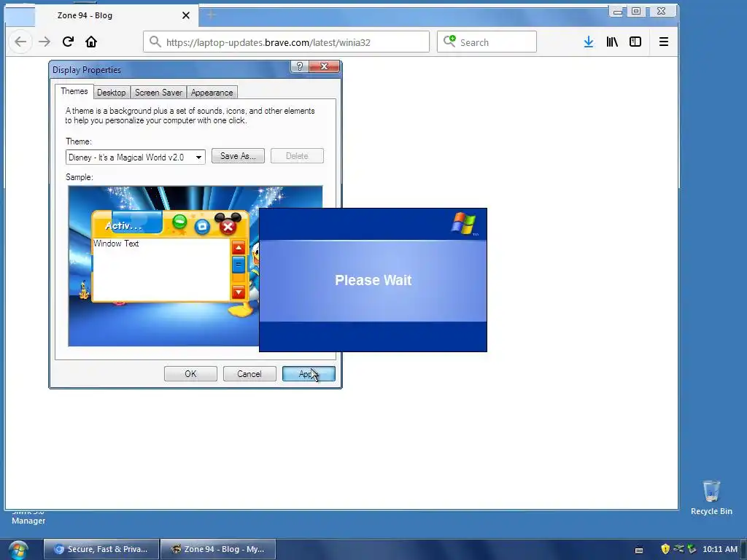Click the browser Search box
This screenshot has width=747, height=560.
click(x=487, y=42)
